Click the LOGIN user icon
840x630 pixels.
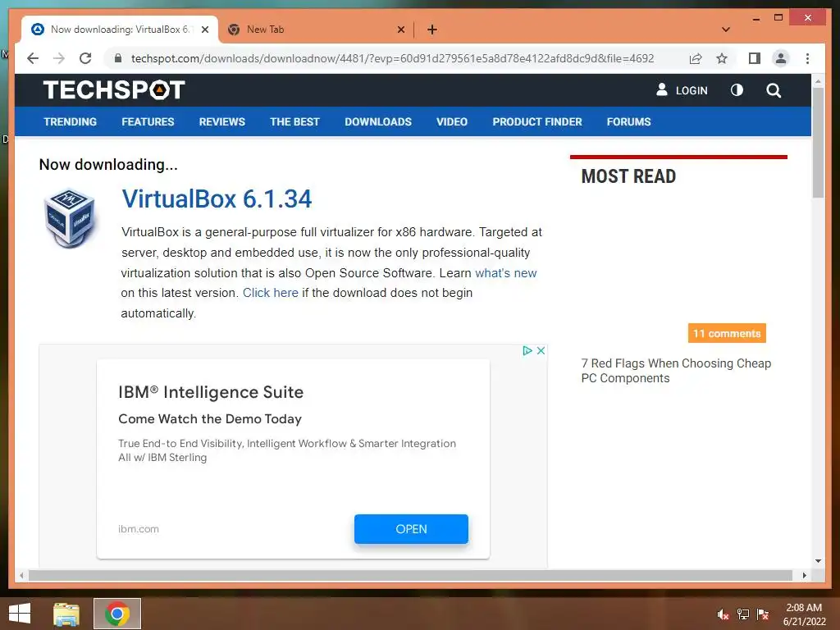(662, 89)
